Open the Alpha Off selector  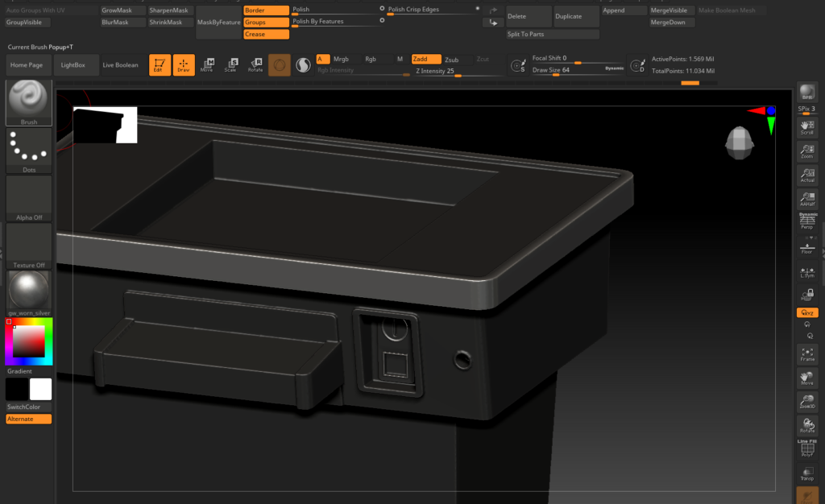(x=28, y=198)
